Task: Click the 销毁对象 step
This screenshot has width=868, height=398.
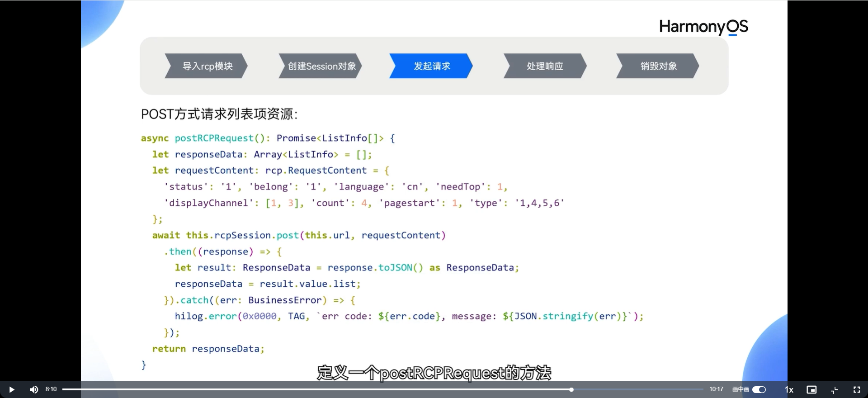Action: point(658,66)
